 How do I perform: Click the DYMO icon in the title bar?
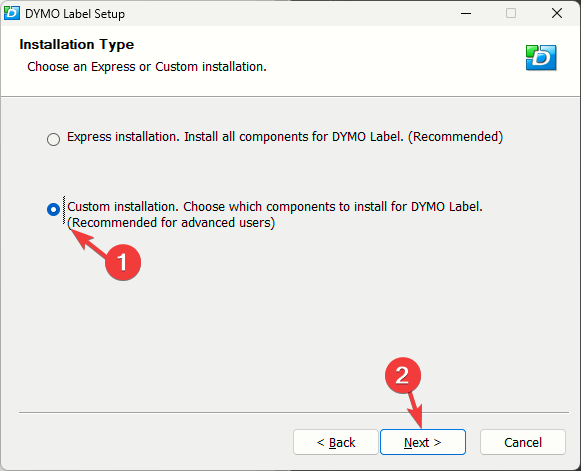click(x=11, y=13)
